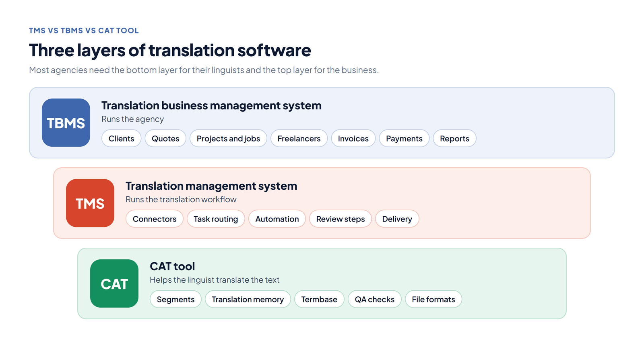Choose the Quotes pill
Screen dimensions: 644x345
(x=165, y=138)
